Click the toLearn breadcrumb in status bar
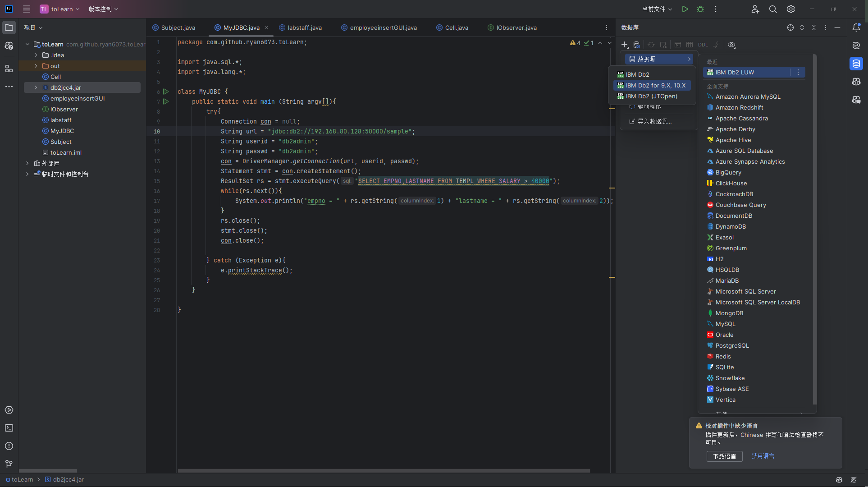This screenshot has height=487, width=868. coord(20,479)
